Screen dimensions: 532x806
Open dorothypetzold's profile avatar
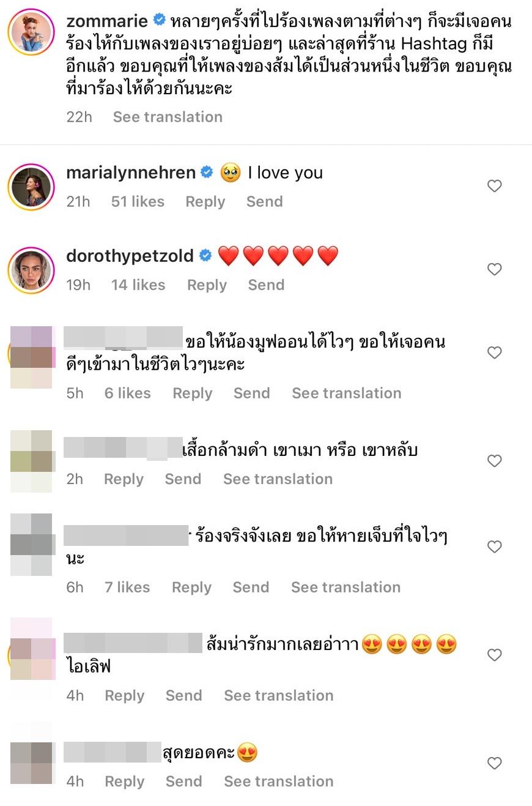31,271
